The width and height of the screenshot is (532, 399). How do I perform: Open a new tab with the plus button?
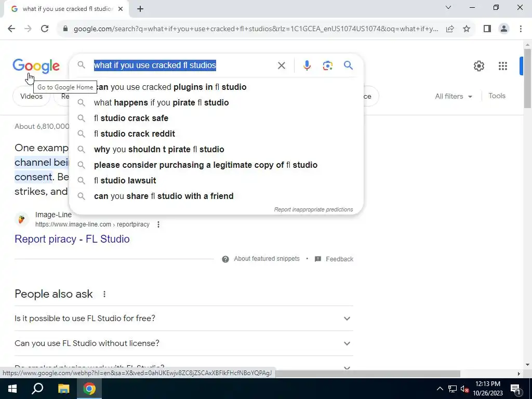pyautogui.click(x=140, y=9)
